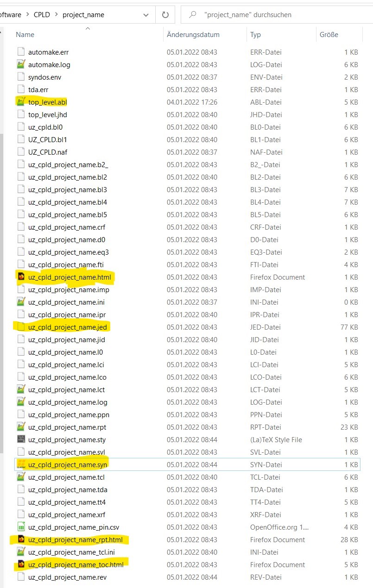The image size is (373, 588).
Task: Click the Firefox icon of uz_cpld_project_name_rpt.html
Action: [x=21, y=540]
